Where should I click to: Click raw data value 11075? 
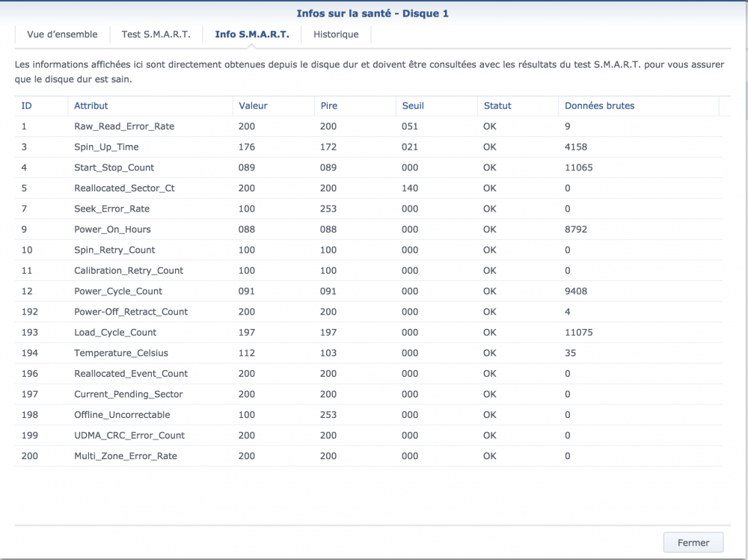coord(579,333)
